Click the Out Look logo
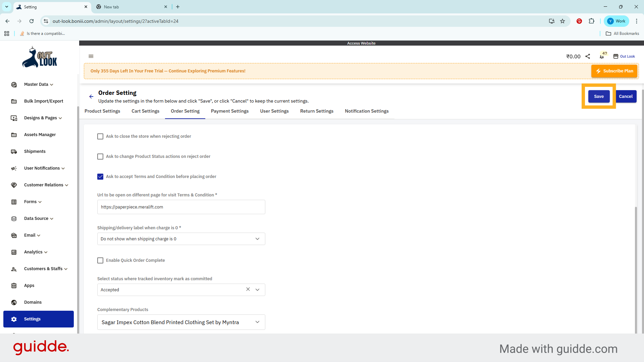 pos(40,57)
